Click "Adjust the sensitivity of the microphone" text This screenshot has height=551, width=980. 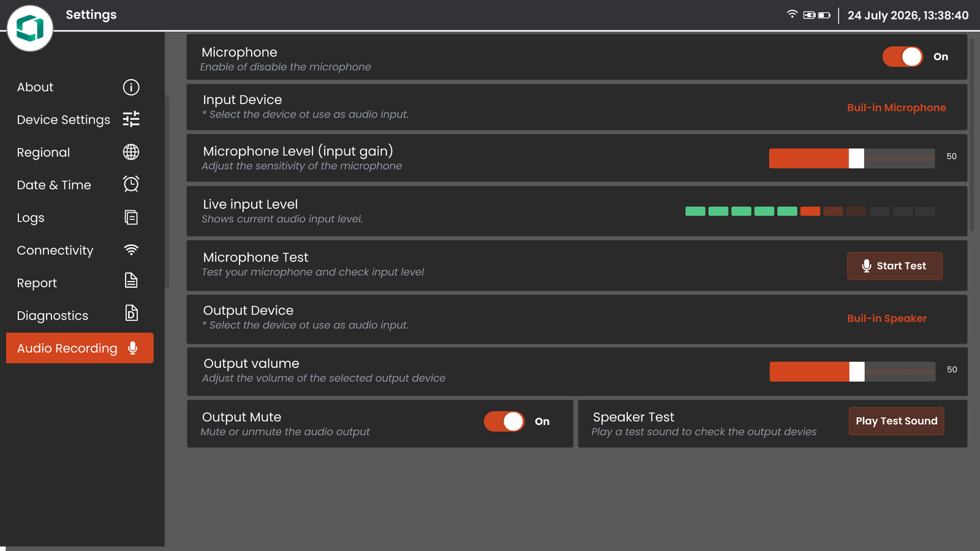pyautogui.click(x=302, y=166)
